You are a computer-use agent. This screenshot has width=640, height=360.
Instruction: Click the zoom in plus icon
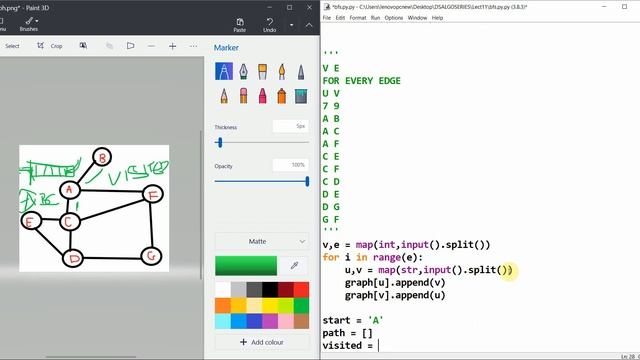(173, 46)
